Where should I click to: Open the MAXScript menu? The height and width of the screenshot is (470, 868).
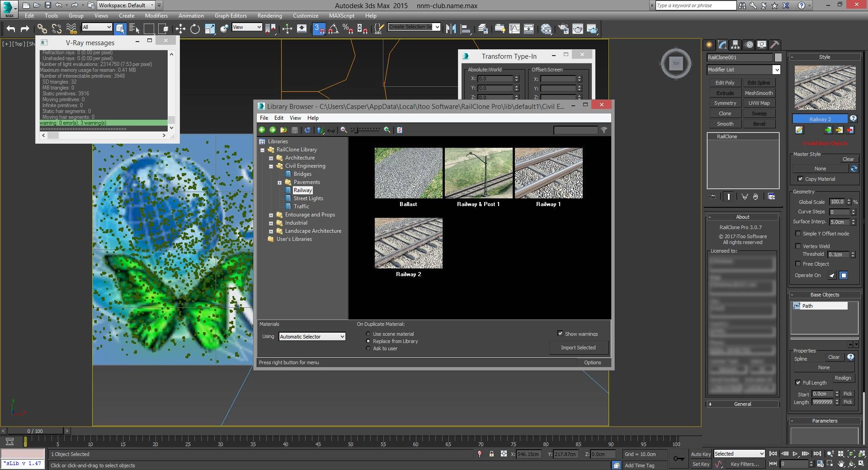coord(342,15)
